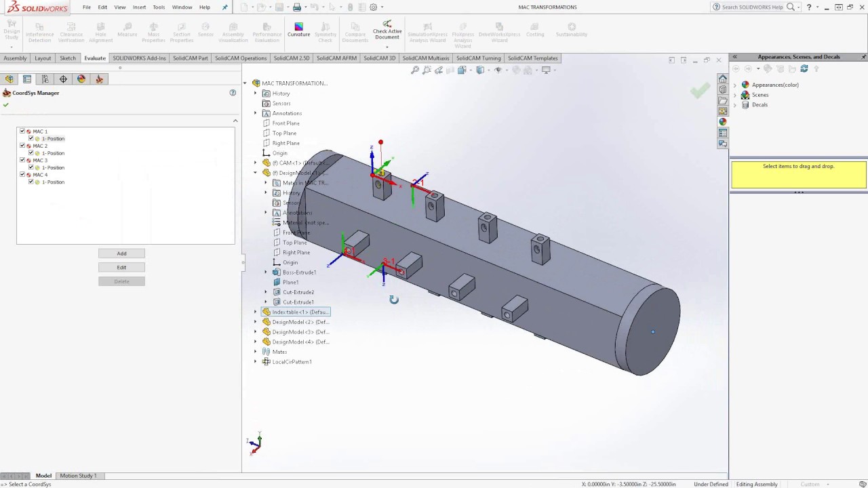Expand LocalCirPattern1 tree node

point(256,362)
